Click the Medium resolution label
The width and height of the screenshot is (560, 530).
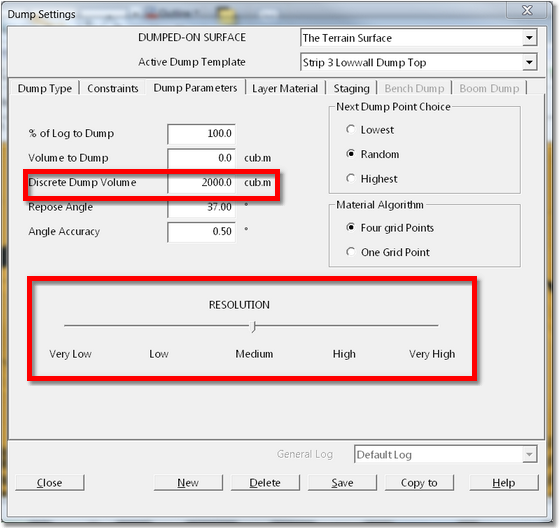tap(254, 354)
